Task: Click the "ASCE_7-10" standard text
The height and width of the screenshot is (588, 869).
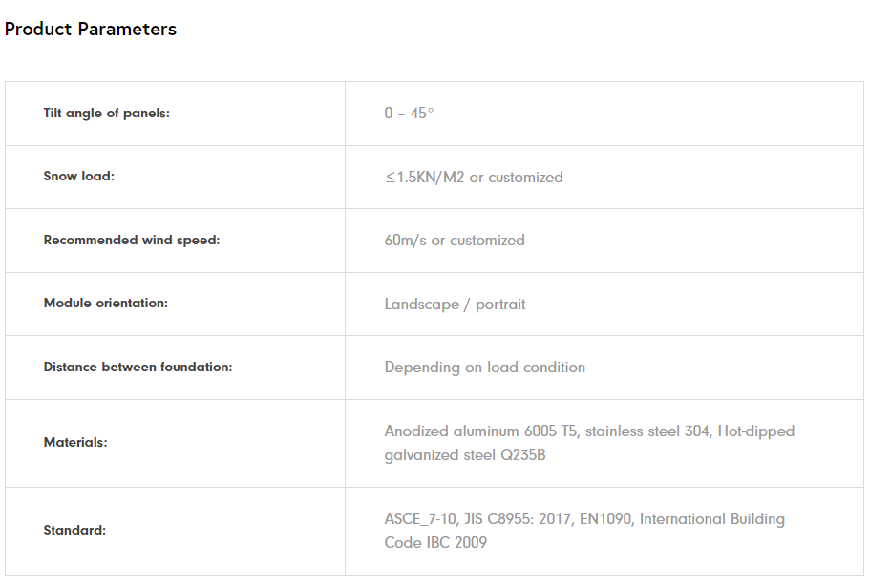Action: pos(417,519)
